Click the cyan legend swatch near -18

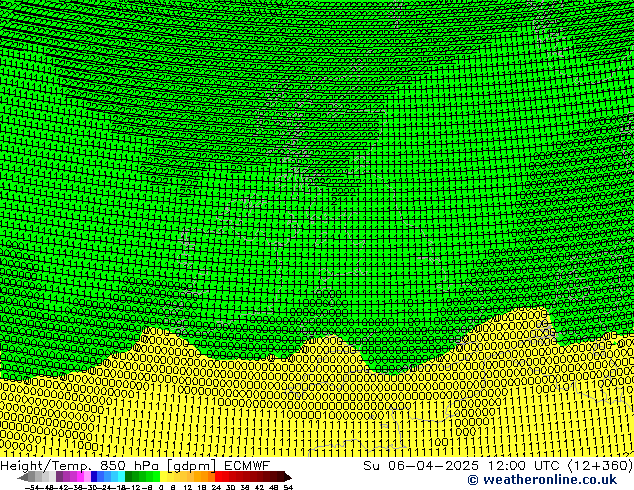[x=121, y=476]
